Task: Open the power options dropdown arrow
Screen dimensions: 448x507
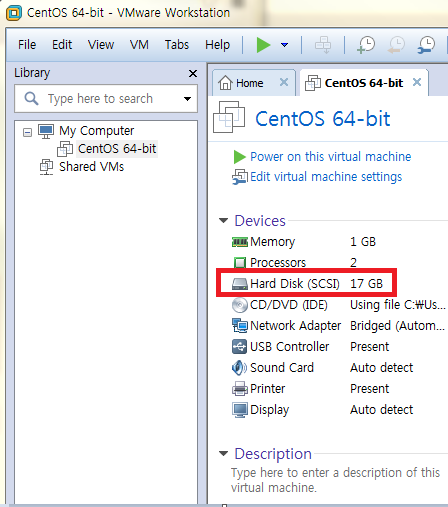Action: point(284,45)
